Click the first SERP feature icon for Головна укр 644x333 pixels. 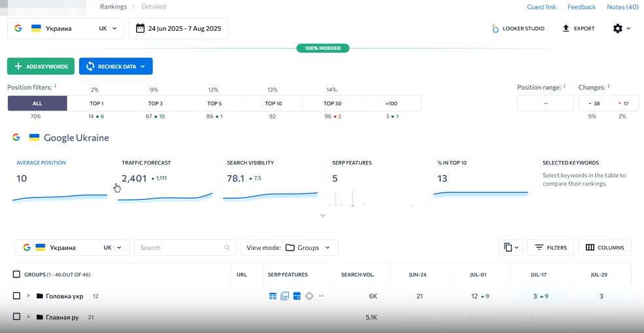pos(273,296)
